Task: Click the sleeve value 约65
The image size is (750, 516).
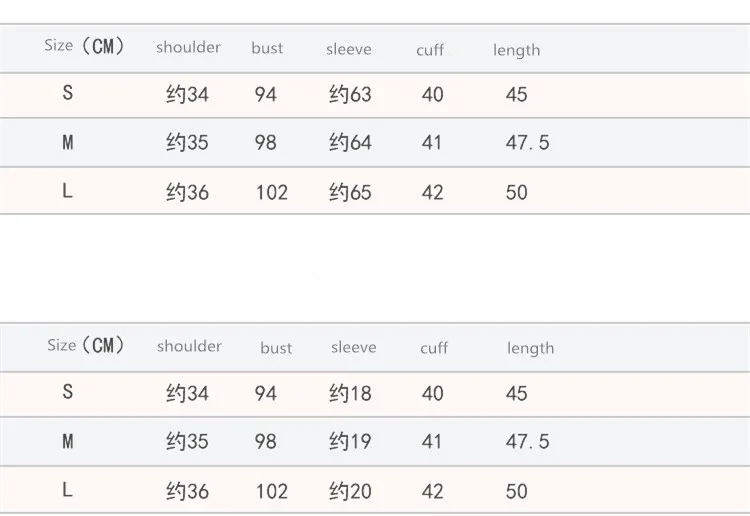Action: coord(350,192)
